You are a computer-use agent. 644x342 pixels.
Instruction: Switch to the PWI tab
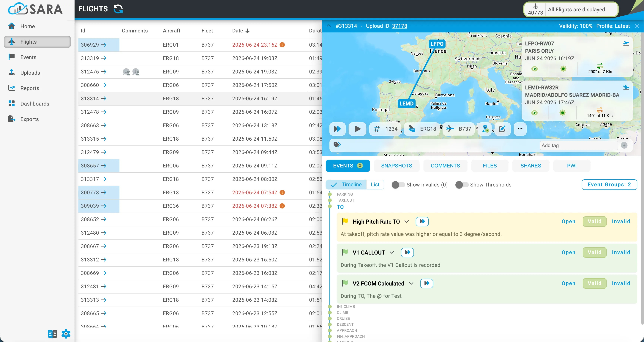point(572,166)
